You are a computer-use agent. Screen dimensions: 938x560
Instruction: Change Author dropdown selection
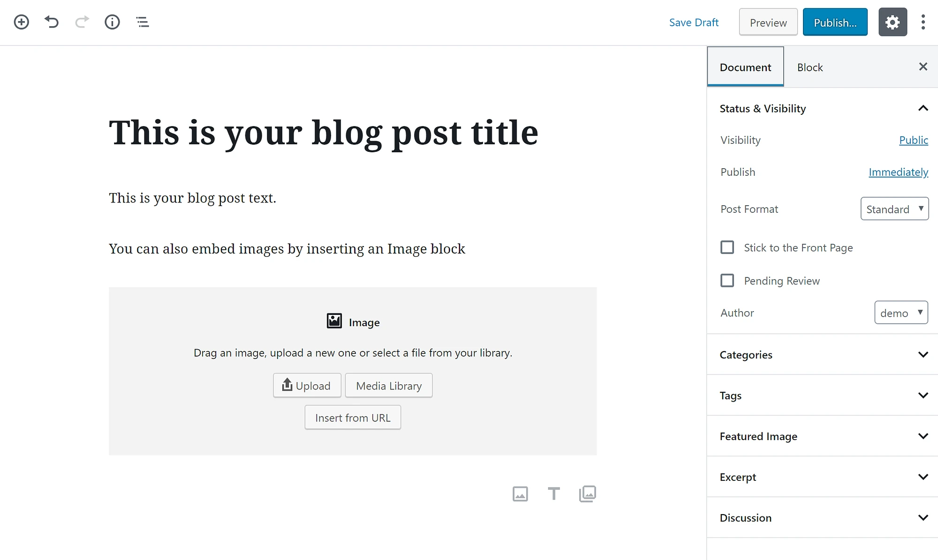tap(900, 312)
